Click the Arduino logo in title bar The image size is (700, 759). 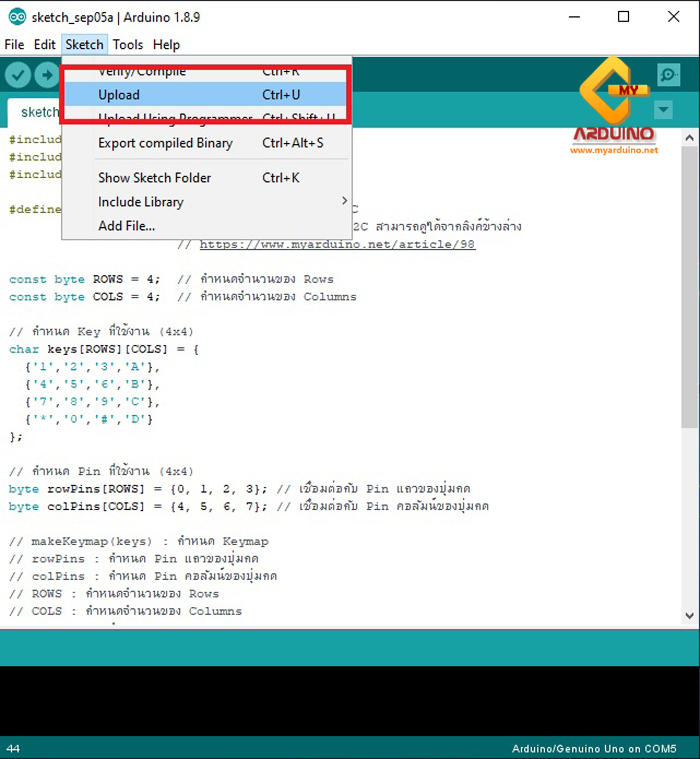point(17,17)
